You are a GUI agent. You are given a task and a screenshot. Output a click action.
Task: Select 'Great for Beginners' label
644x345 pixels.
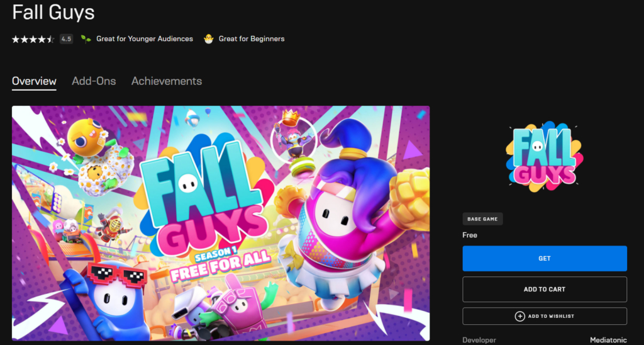[252, 38]
